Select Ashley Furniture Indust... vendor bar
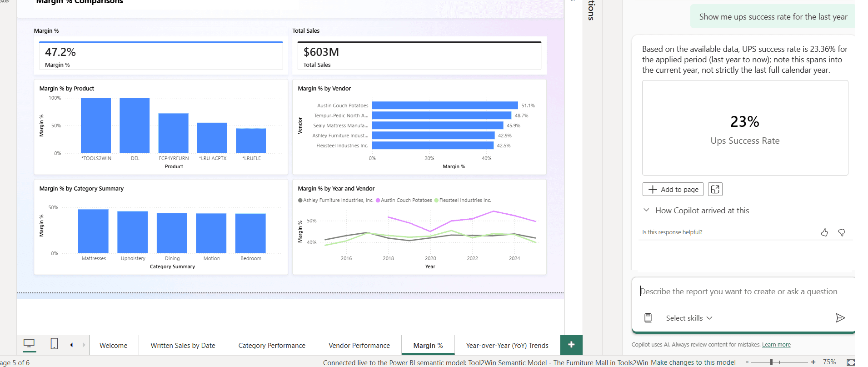 pyautogui.click(x=434, y=136)
